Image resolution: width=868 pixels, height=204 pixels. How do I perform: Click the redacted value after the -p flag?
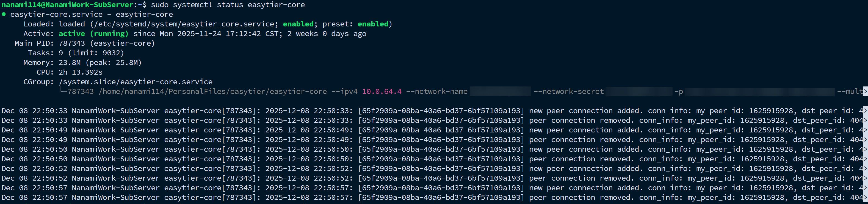click(x=759, y=91)
